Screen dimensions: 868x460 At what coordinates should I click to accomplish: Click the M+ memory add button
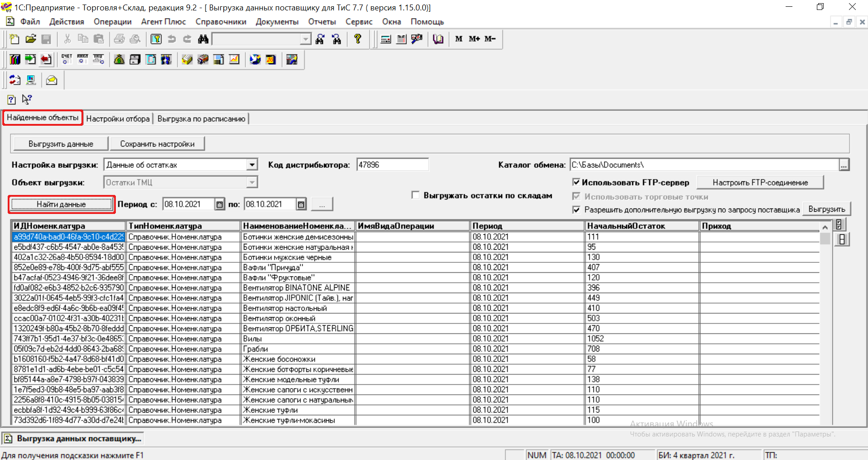click(x=474, y=39)
